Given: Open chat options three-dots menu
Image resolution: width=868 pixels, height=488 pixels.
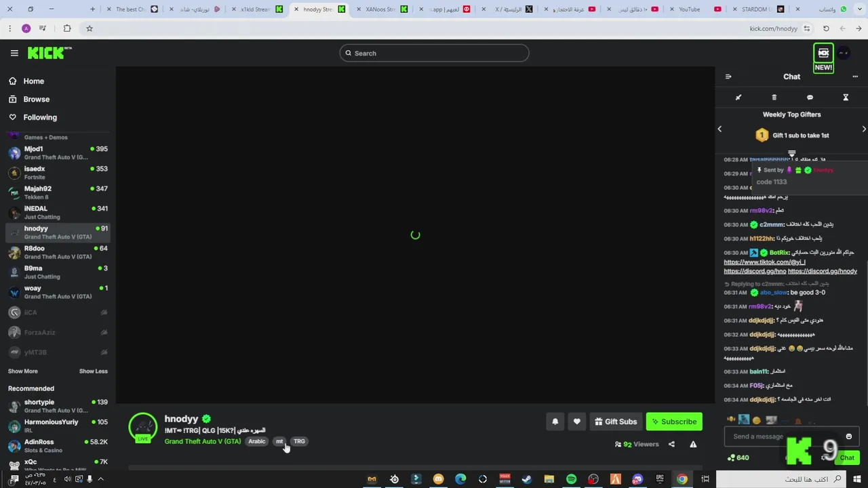Looking at the screenshot, I should (855, 77).
